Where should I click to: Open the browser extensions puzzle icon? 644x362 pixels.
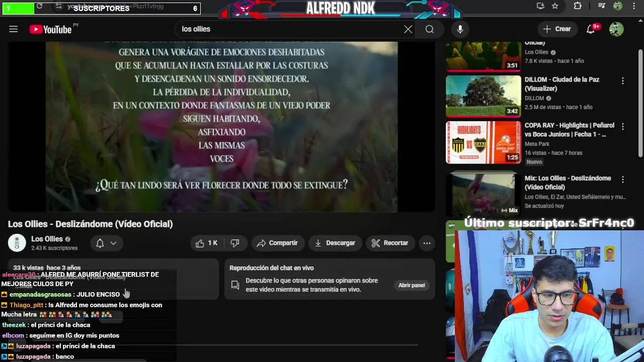point(578,6)
